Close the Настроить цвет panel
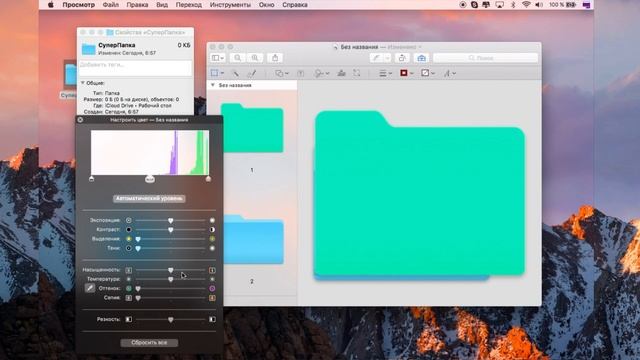 point(80,120)
